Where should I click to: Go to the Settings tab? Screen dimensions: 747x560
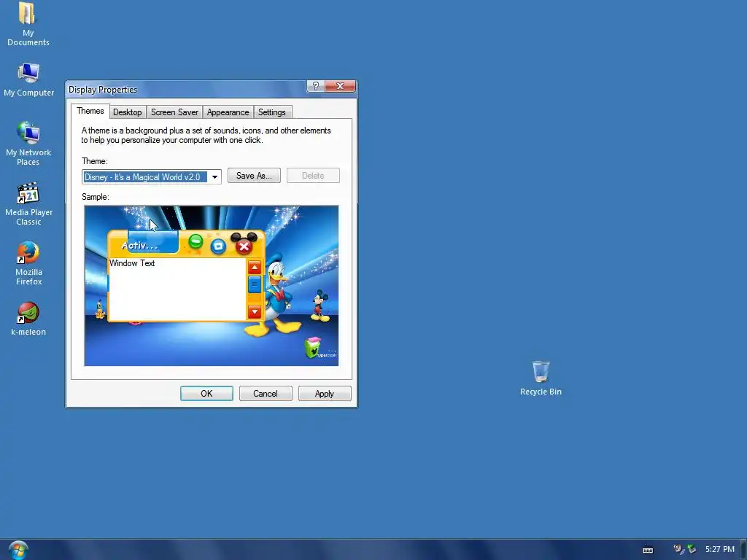(x=271, y=112)
